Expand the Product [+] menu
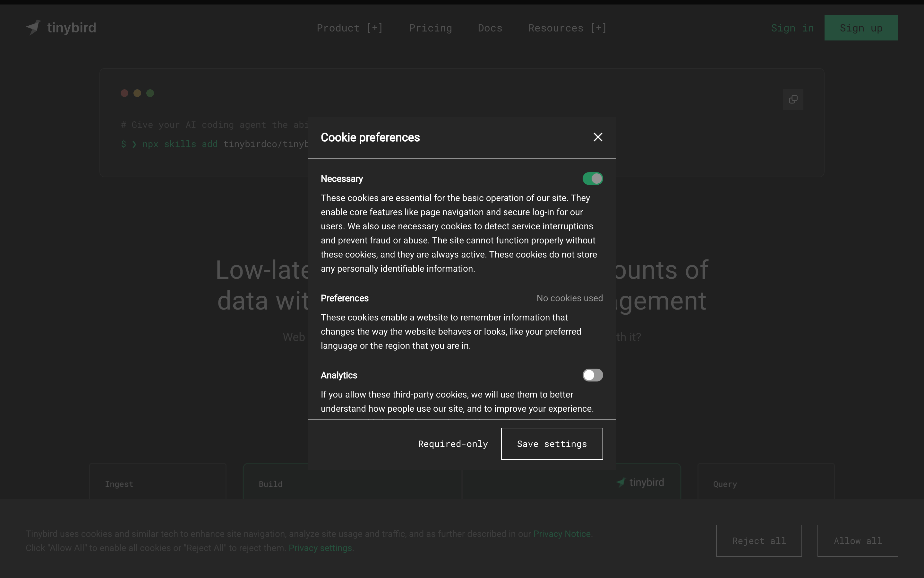Viewport: 924px width, 578px height. tap(349, 28)
